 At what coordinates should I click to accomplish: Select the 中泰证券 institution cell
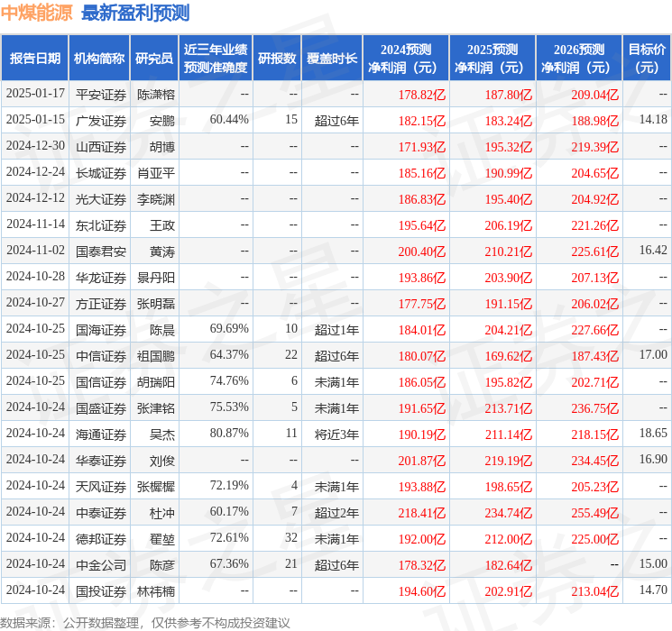point(101,513)
